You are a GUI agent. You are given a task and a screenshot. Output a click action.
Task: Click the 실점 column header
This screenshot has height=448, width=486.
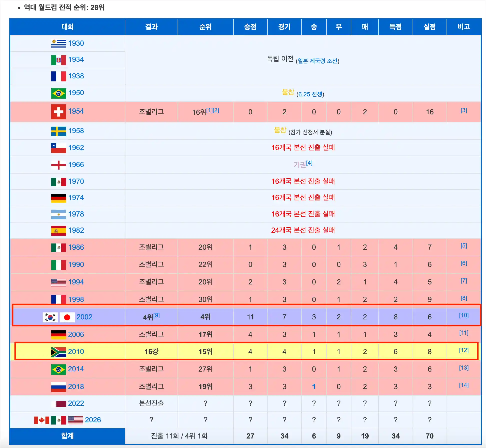[430, 27]
